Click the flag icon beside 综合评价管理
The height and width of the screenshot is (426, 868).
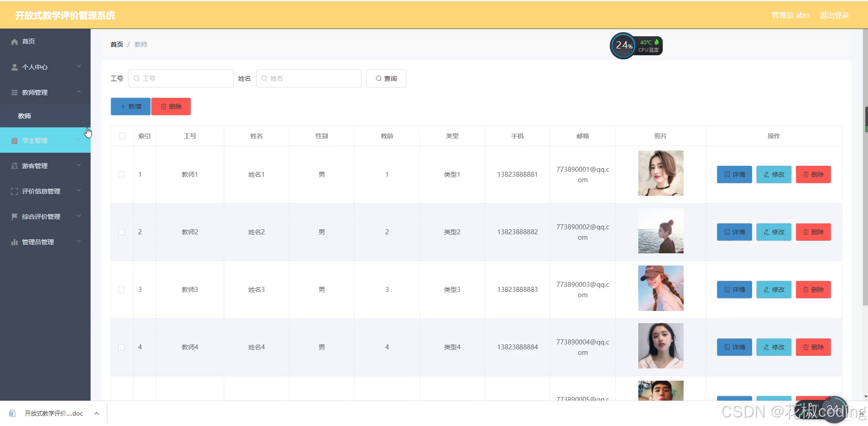14,217
